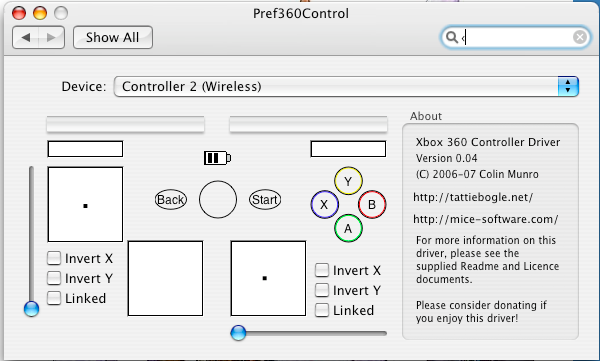Click the yellow Y button indicator
The width and height of the screenshot is (600, 361).
pyautogui.click(x=348, y=181)
